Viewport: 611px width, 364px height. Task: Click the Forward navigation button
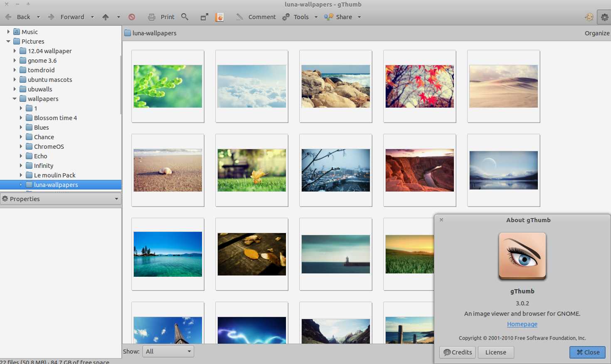tap(66, 17)
